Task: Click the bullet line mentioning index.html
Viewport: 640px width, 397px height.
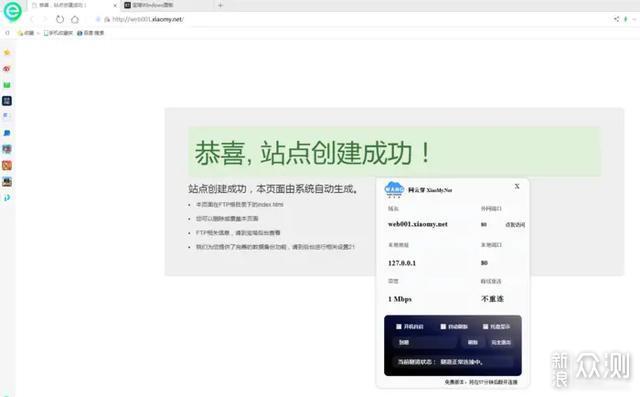Action: coord(240,204)
